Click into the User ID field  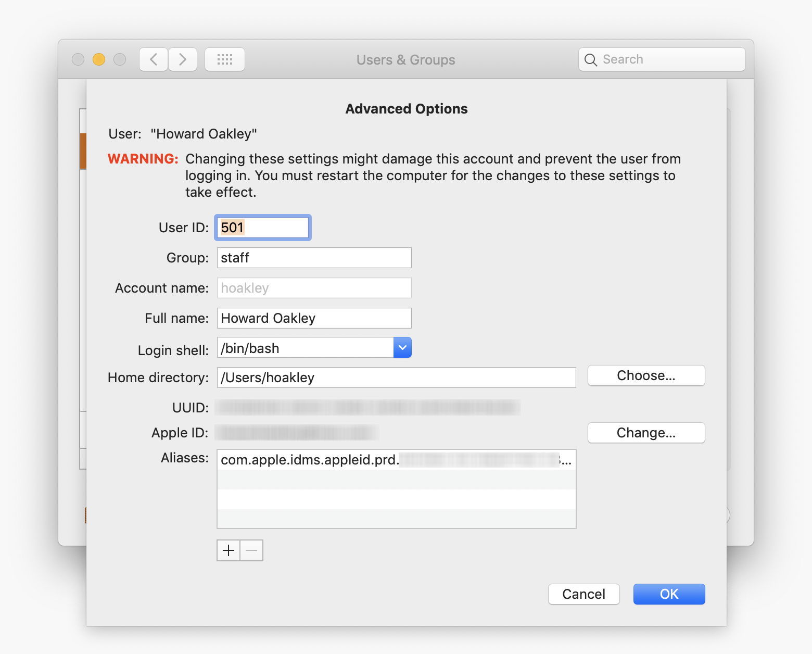(263, 228)
